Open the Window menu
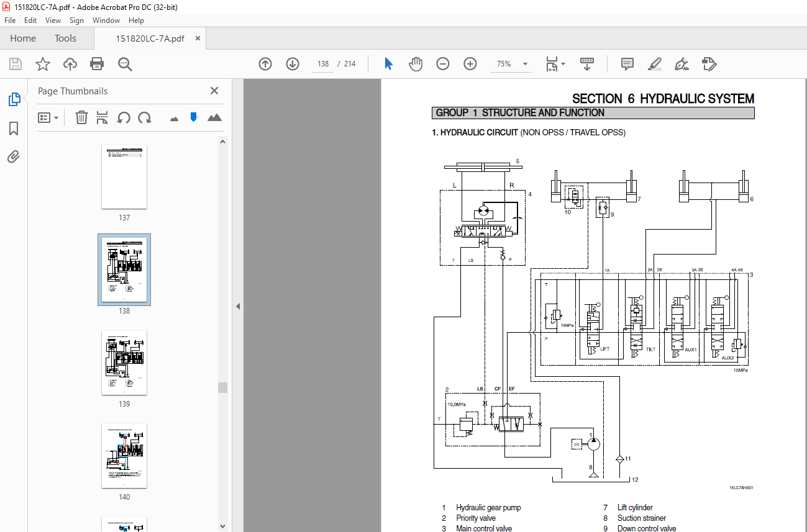This screenshot has height=532, width=807. [x=106, y=20]
